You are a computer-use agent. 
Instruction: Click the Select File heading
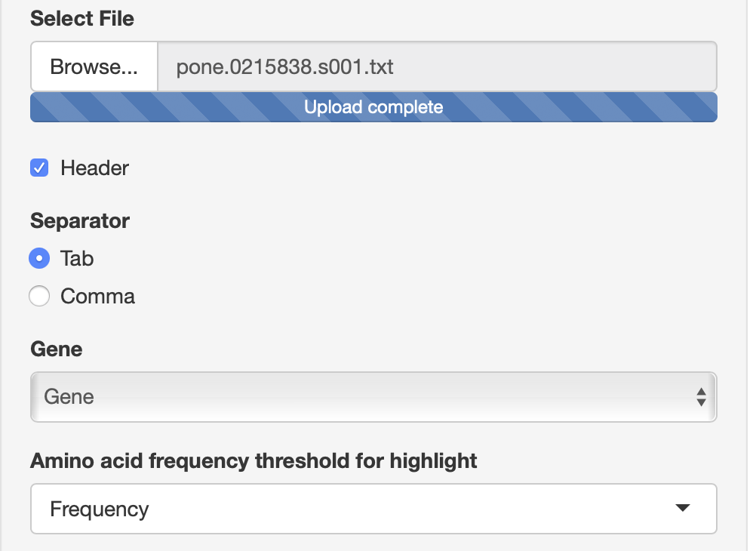tap(82, 18)
